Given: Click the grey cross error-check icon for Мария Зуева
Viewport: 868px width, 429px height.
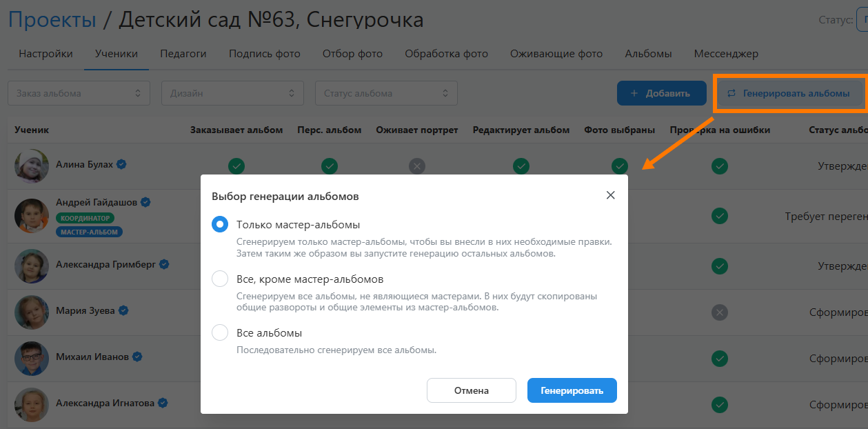Looking at the screenshot, I should pyautogui.click(x=720, y=312).
